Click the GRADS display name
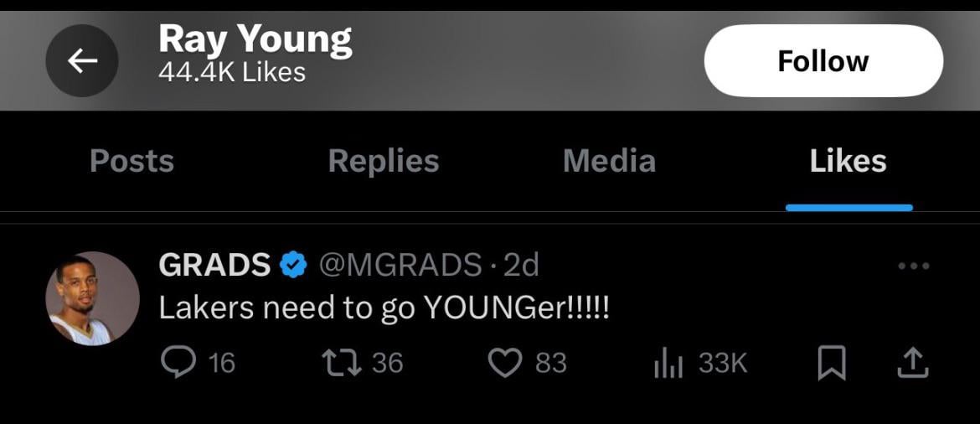This screenshot has width=980, height=424. pyautogui.click(x=214, y=265)
